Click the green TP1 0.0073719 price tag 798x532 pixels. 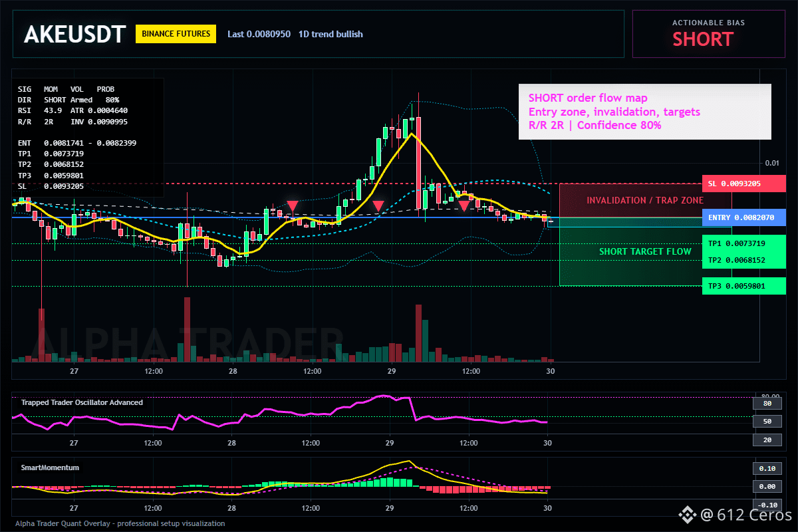point(743,243)
